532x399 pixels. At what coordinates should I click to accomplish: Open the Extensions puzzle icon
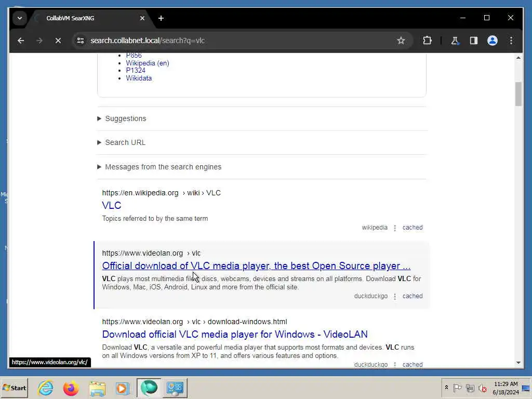click(427, 41)
